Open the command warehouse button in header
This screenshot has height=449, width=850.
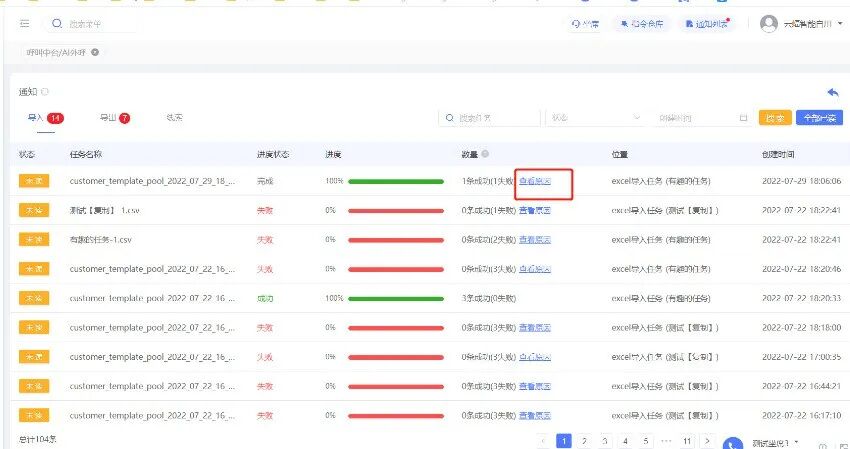642,24
